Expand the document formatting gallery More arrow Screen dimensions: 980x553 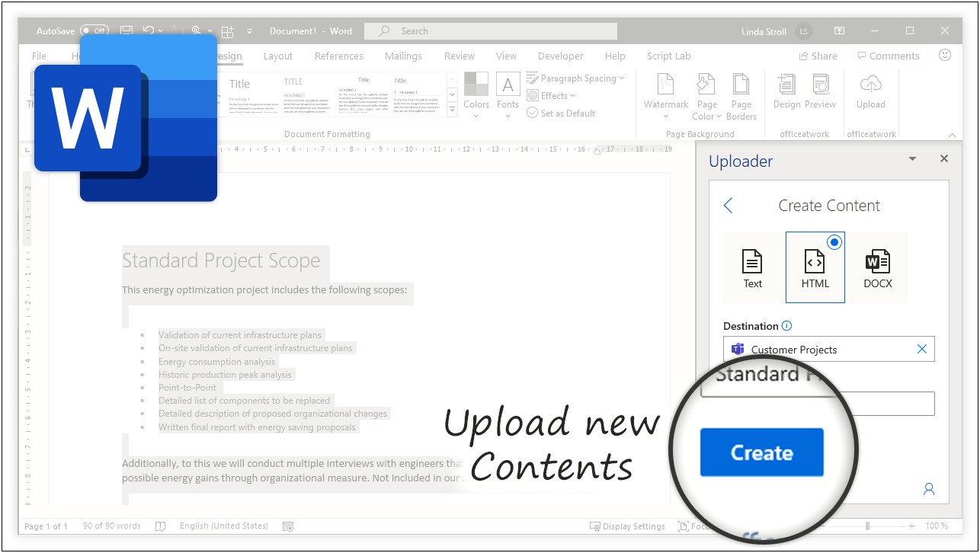tap(452, 110)
